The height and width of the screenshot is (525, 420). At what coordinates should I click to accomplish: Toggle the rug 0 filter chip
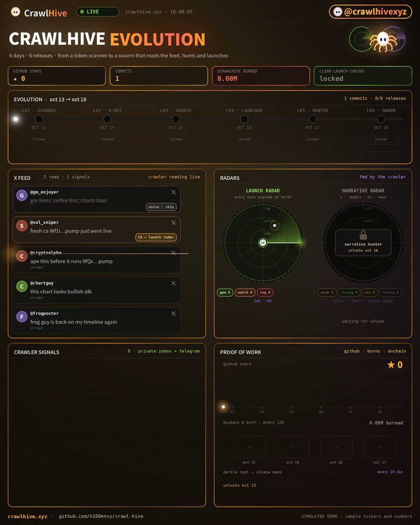click(x=265, y=292)
